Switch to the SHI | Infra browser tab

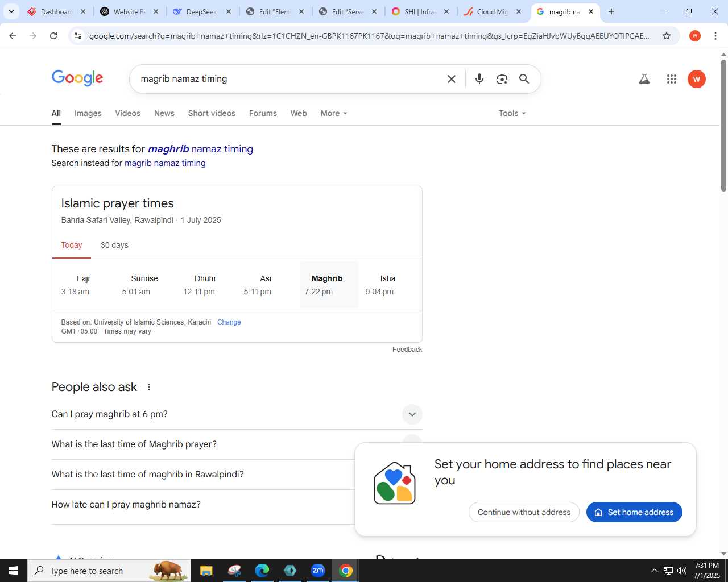(420, 11)
